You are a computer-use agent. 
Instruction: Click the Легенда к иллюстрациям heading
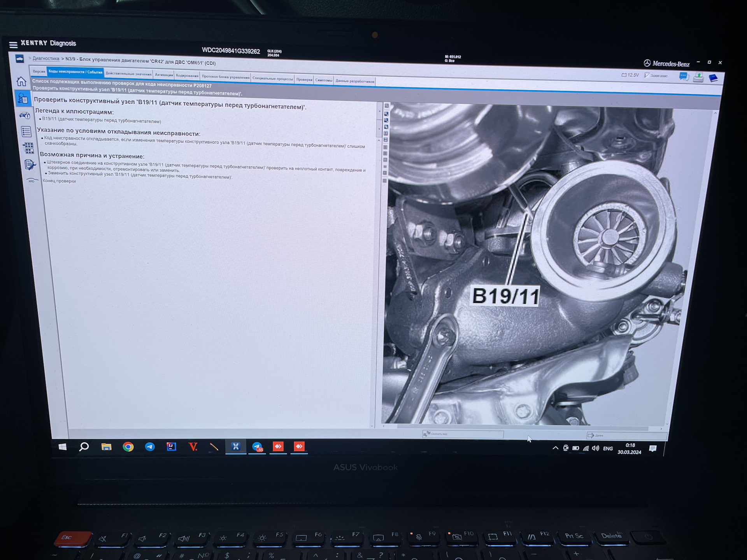(74, 112)
